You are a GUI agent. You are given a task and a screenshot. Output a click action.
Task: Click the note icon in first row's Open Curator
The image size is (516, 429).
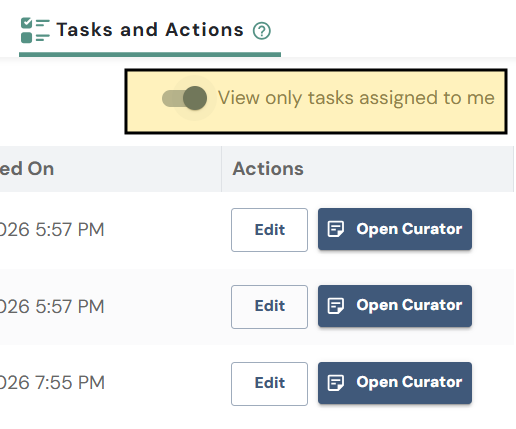coord(335,229)
